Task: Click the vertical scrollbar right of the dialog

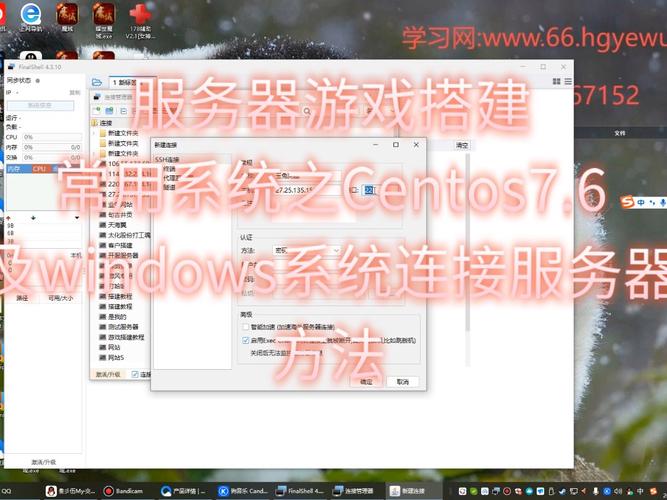Action: [x=468, y=260]
